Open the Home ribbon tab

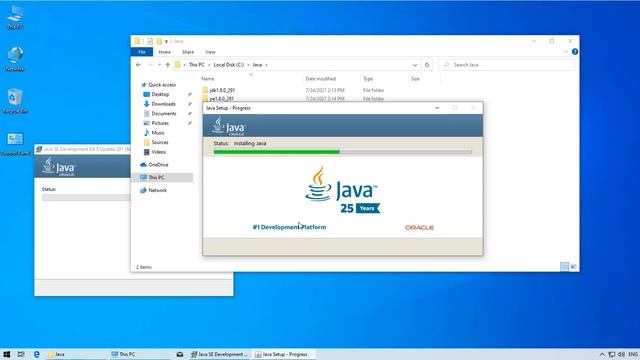tap(164, 52)
